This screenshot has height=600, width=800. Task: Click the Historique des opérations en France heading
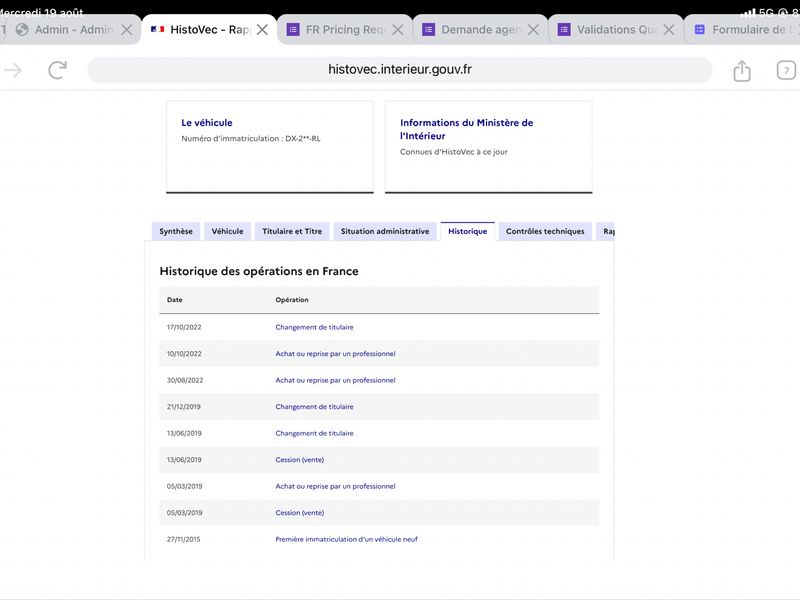(259, 271)
